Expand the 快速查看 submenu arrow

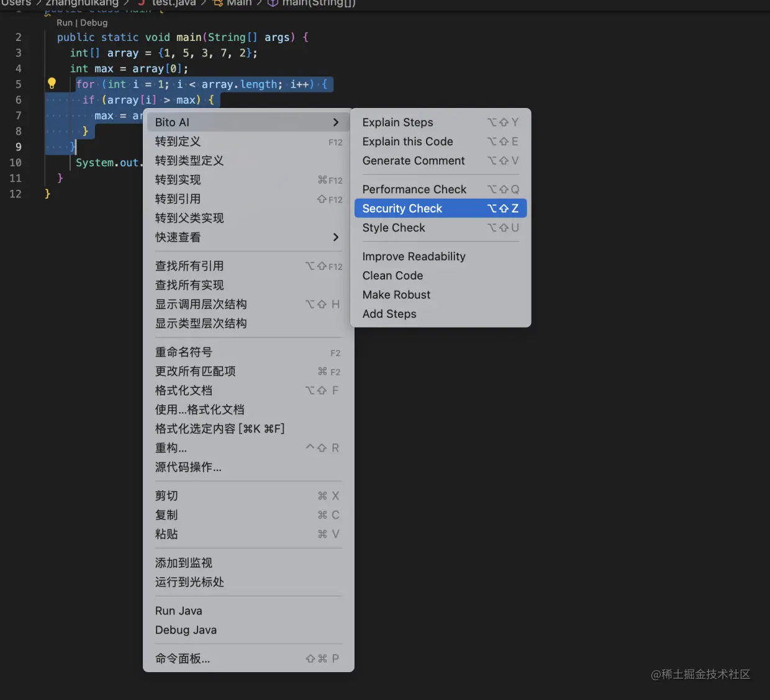[x=336, y=237]
